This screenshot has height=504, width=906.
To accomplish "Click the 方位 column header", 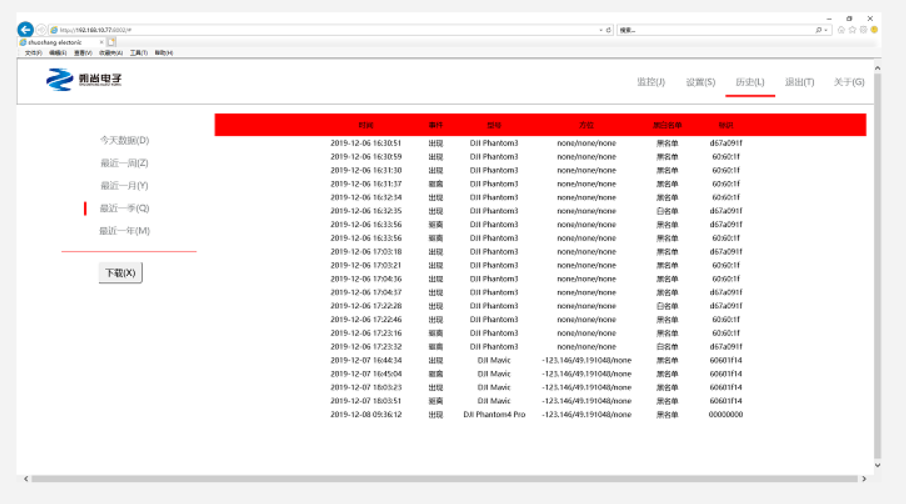I will (x=586, y=125).
